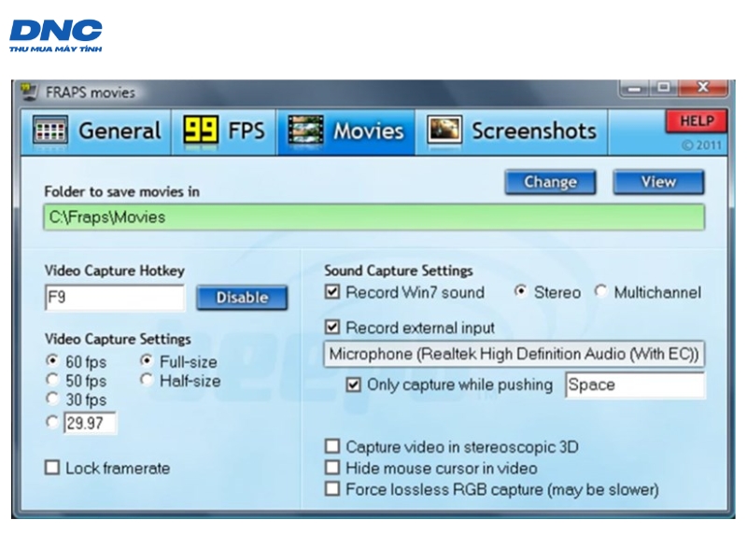Select the custom fps radio button beside 29.97

(x=52, y=422)
